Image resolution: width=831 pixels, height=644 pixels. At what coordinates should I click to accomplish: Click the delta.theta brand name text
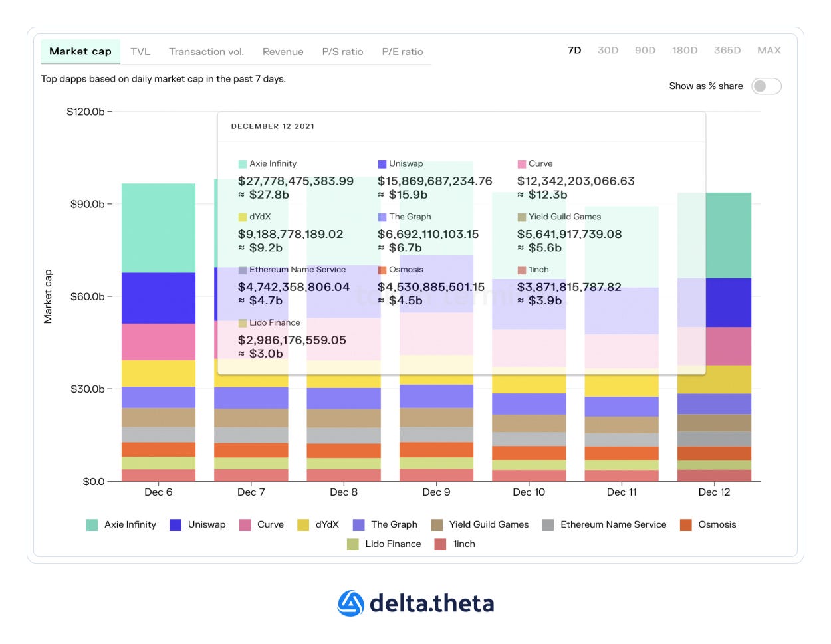click(431, 603)
